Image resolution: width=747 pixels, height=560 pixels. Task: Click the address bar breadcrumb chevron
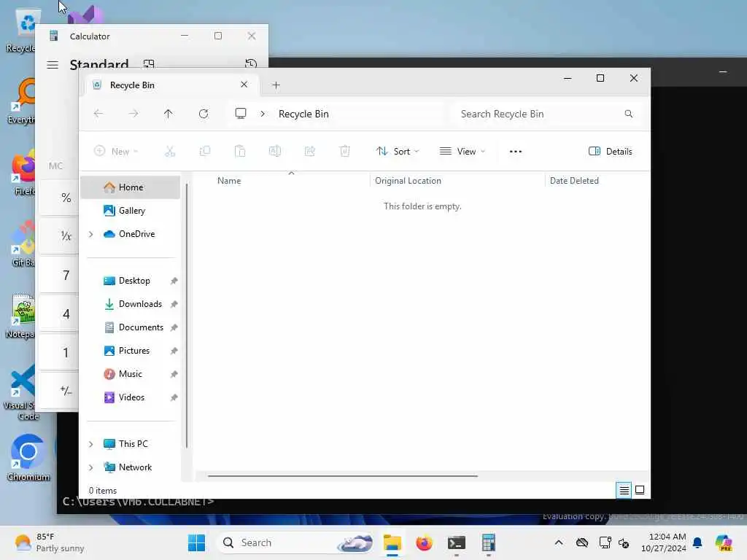[x=263, y=114]
